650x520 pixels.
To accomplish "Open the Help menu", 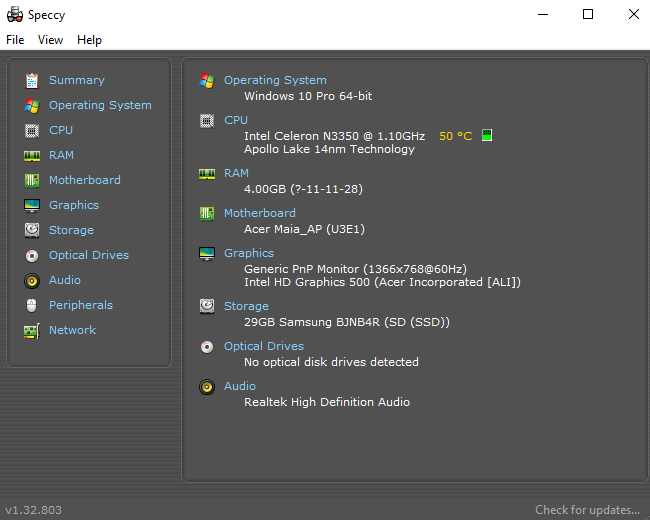I will (x=89, y=40).
